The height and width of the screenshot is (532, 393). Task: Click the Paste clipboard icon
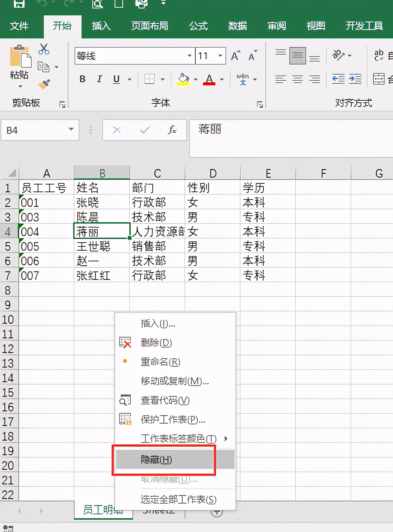[x=20, y=57]
